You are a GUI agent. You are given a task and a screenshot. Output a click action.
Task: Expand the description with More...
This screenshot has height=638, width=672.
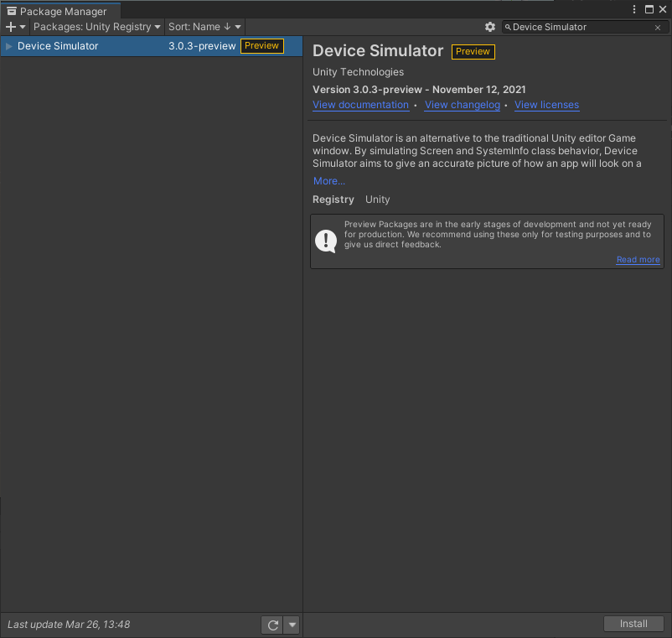328,181
